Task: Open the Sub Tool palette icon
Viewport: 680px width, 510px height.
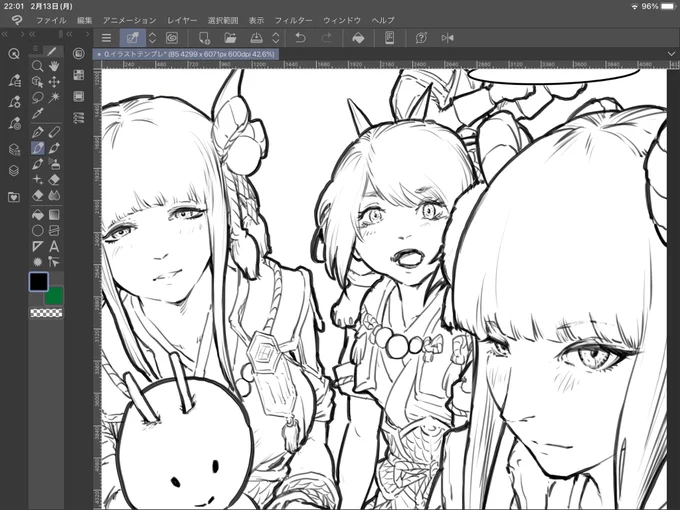Action: pos(14,80)
